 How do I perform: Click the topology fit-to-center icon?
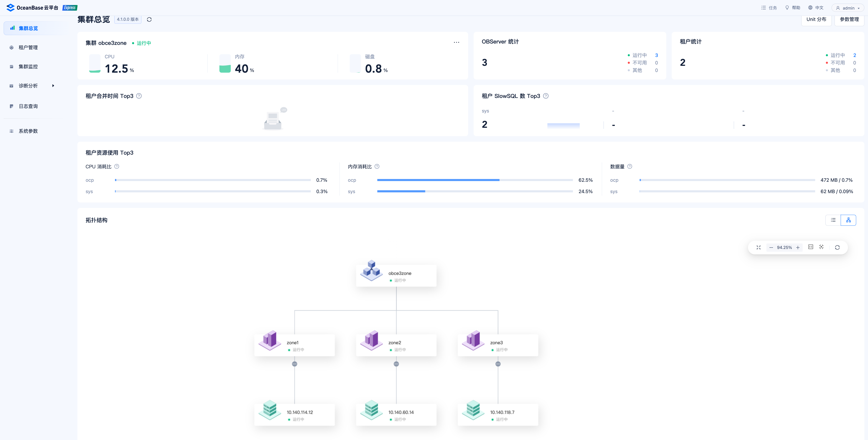coord(821,247)
